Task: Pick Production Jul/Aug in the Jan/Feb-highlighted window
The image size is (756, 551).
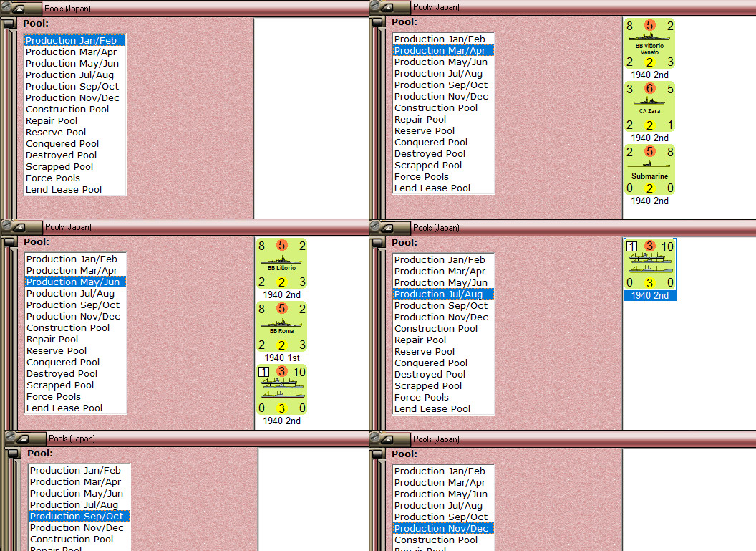Action: pyautogui.click(x=74, y=75)
